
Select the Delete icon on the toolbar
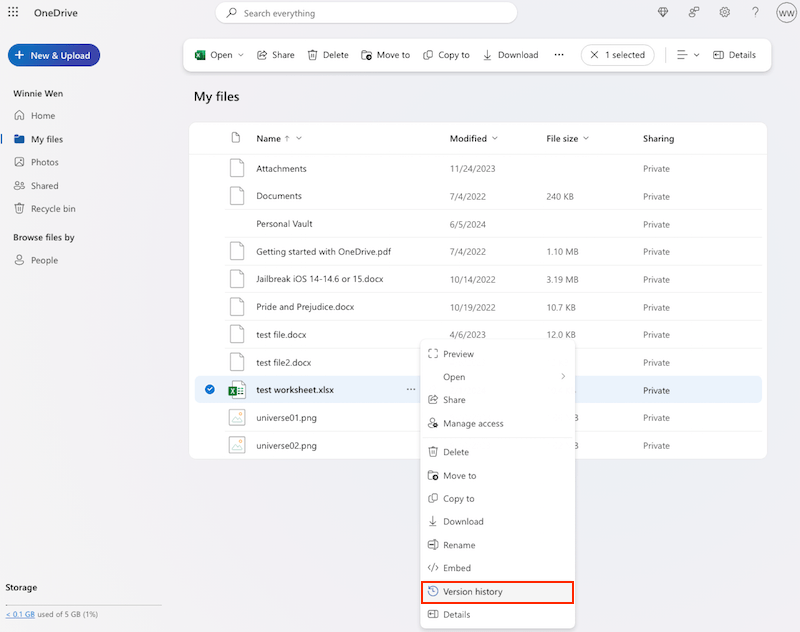[327, 55]
